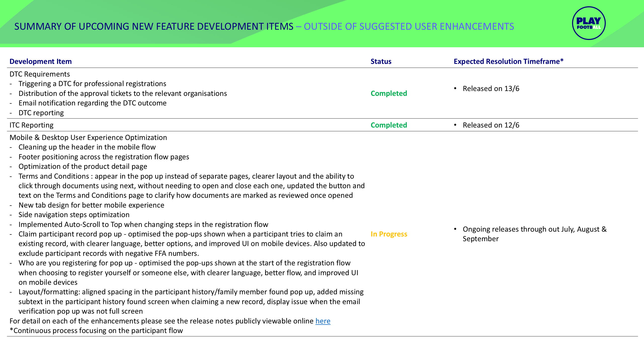Click the Expected Resolution Timeframe header
This screenshot has height=362, width=644.
(508, 61)
